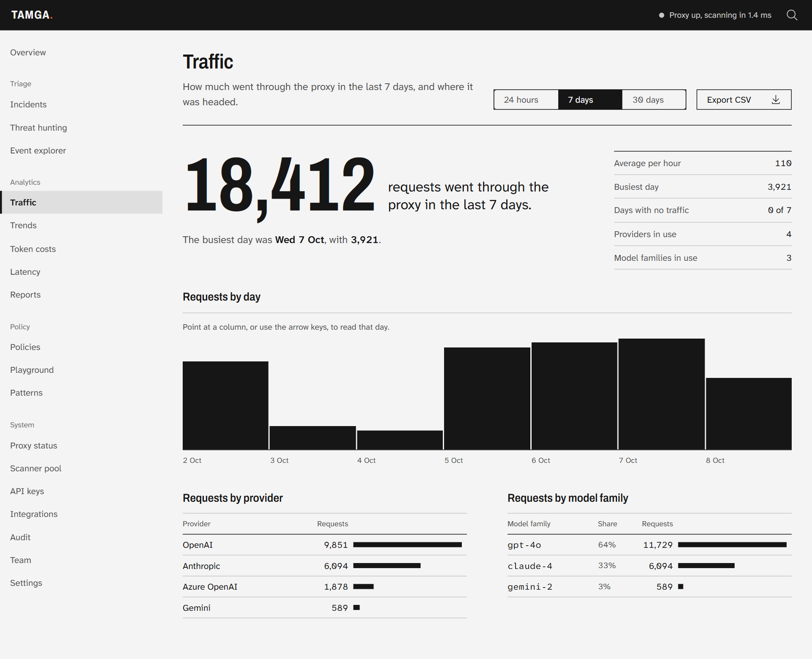Open the Overview page
812x659 pixels.
click(x=81, y=52)
